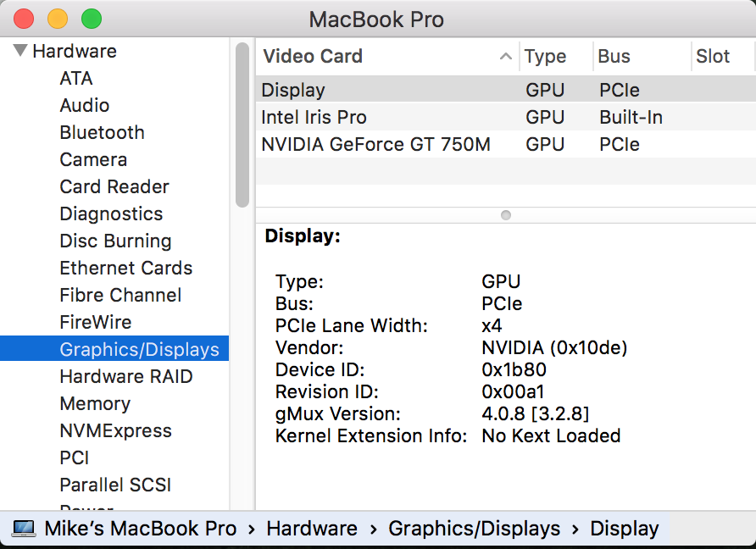Select the Intel Iris Pro row
The image size is (756, 549).
(x=506, y=117)
